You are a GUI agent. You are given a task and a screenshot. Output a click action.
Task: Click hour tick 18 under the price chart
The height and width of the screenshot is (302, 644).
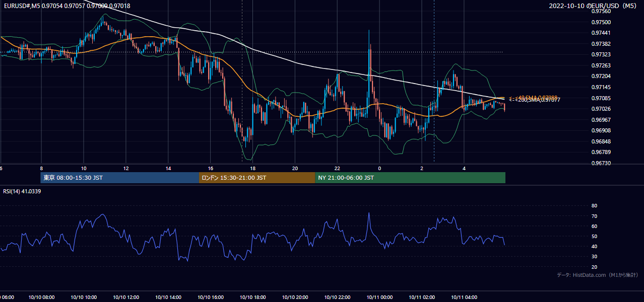tap(253, 168)
